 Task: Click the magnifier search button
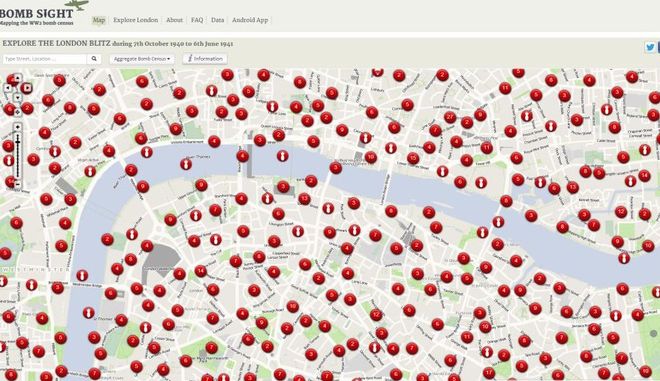[x=94, y=59]
